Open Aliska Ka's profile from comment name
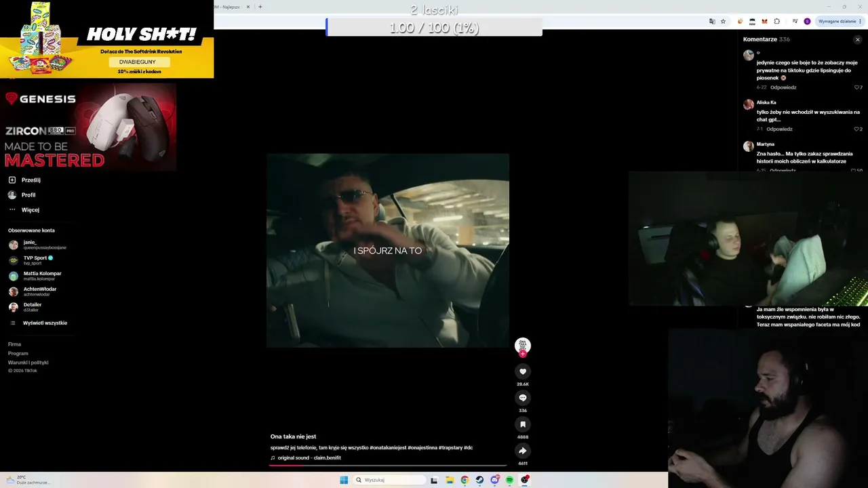Screen dimensions: 868x488 point(766,102)
